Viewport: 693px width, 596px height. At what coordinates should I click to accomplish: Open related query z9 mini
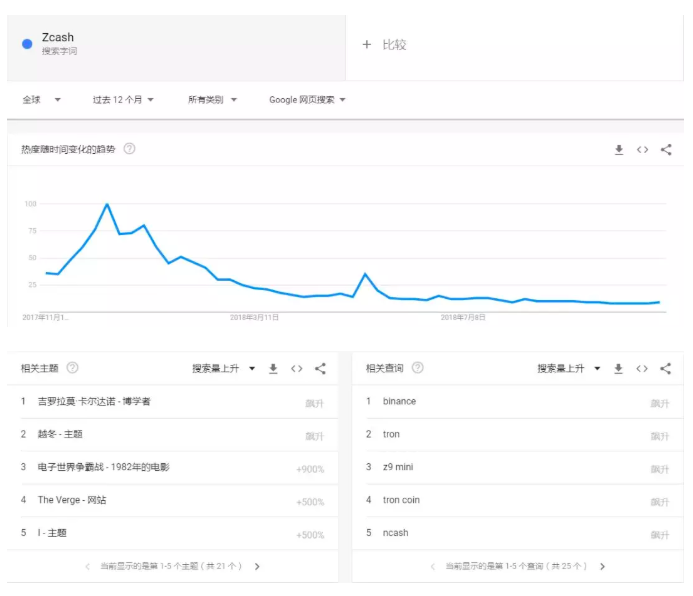pos(398,467)
